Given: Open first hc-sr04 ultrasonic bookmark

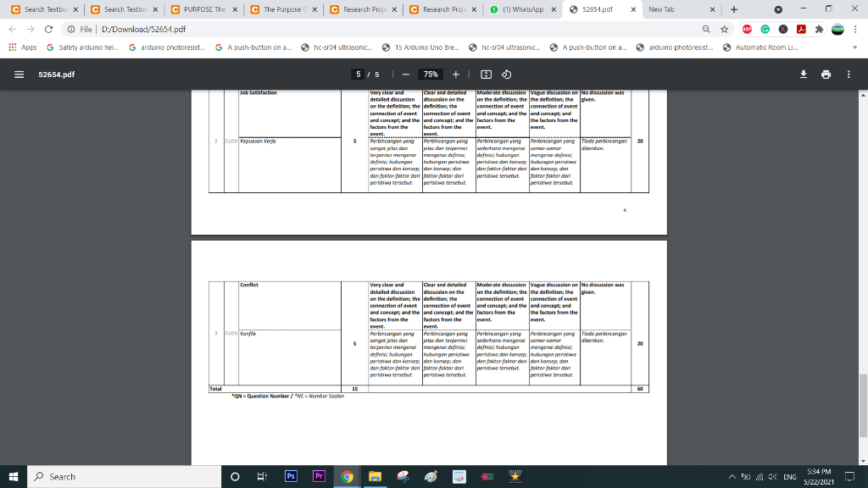Looking at the screenshot, I should pyautogui.click(x=337, y=47).
